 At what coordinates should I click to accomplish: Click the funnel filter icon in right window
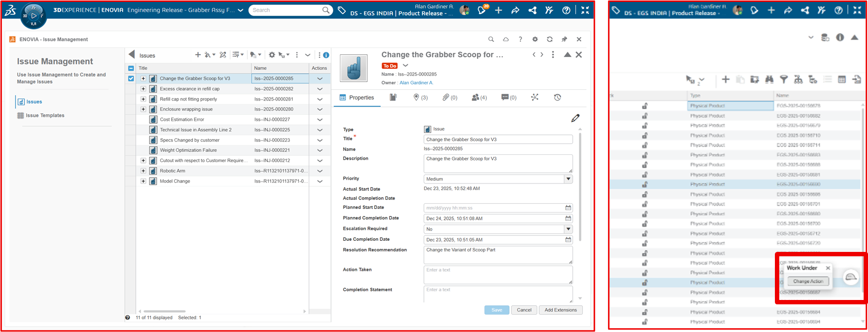point(784,80)
